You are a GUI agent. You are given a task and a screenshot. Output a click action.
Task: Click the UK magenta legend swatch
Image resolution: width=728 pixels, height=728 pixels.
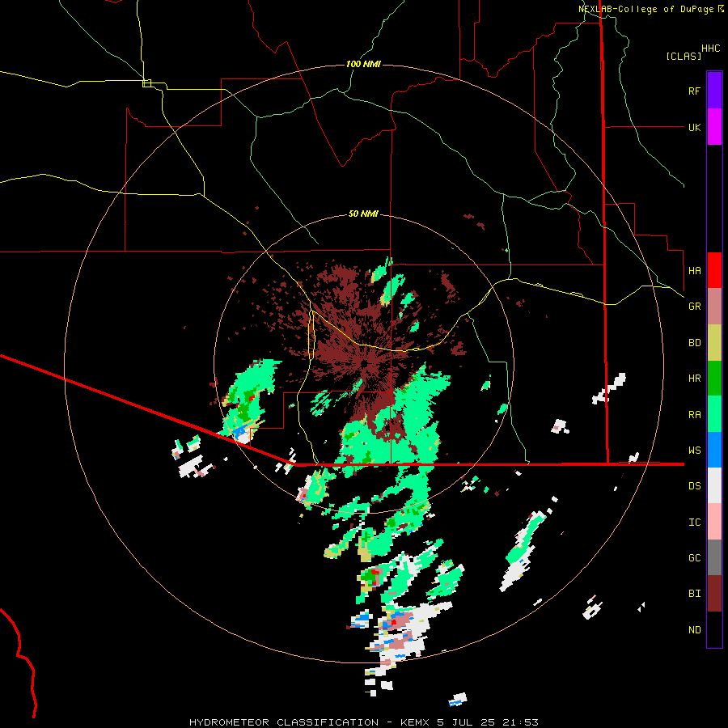click(714, 127)
